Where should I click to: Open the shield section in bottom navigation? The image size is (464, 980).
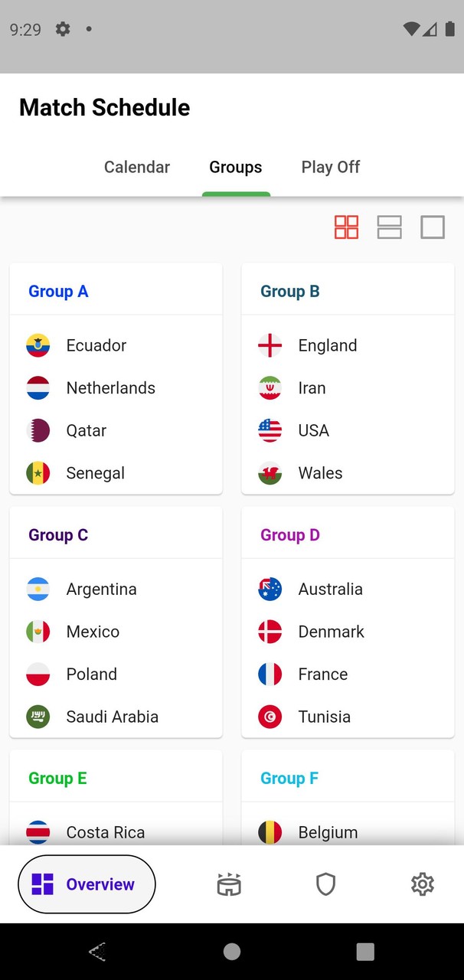pos(325,884)
